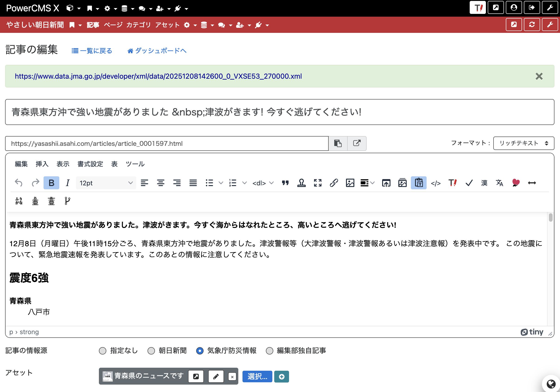Apply italic formatting
This screenshot has width=560, height=392.
pyautogui.click(x=67, y=183)
